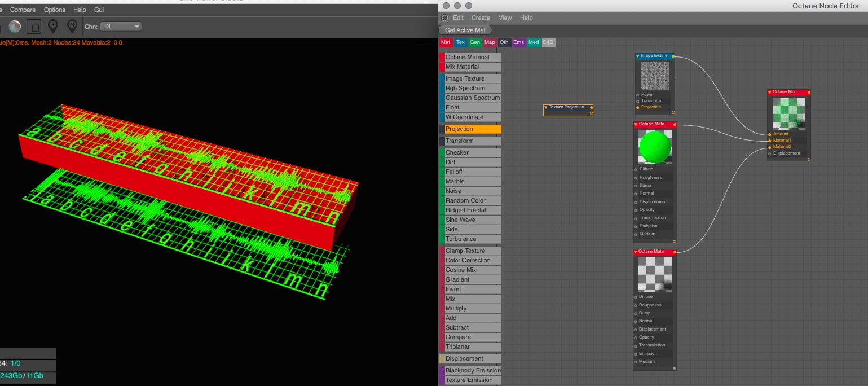This screenshot has width=868, height=386.
Task: Click the green Octane Mate node output port
Action: click(x=675, y=125)
